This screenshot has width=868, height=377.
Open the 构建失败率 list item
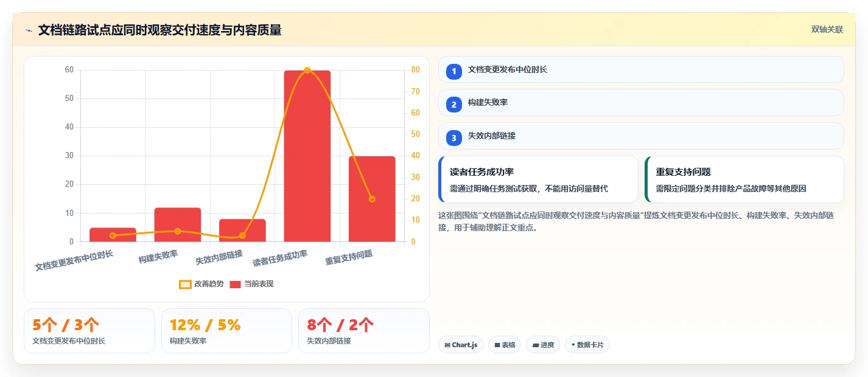(x=641, y=102)
